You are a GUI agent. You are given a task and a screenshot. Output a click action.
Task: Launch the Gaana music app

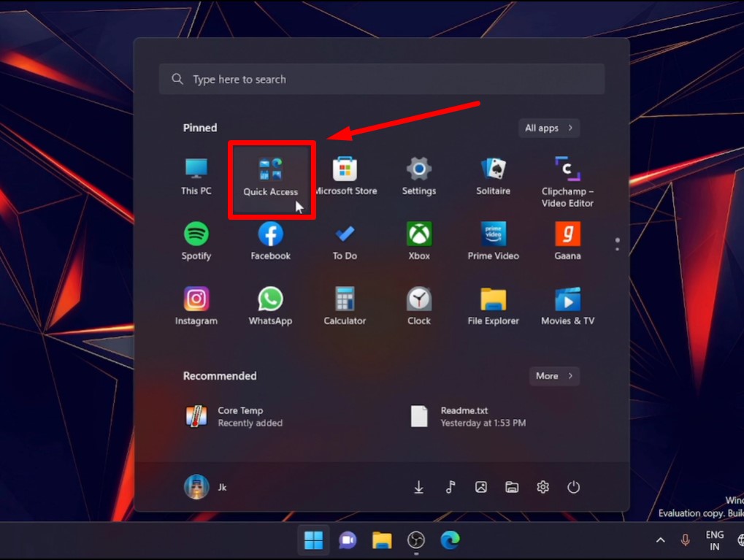click(x=567, y=242)
